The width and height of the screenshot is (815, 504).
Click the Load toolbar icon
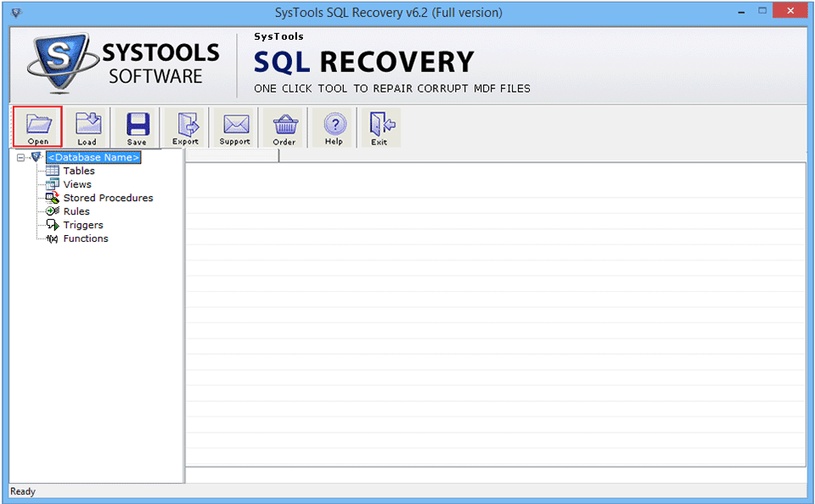pyautogui.click(x=87, y=127)
